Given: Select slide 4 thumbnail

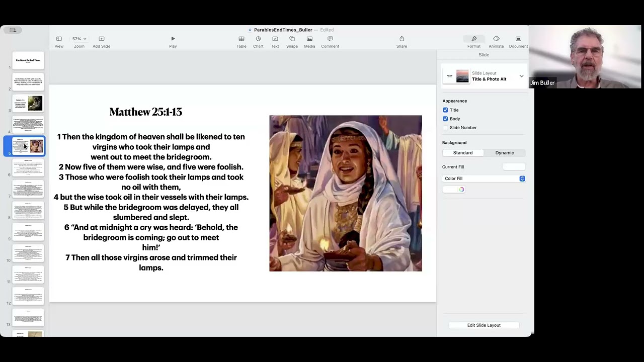Looking at the screenshot, I should 28,125.
